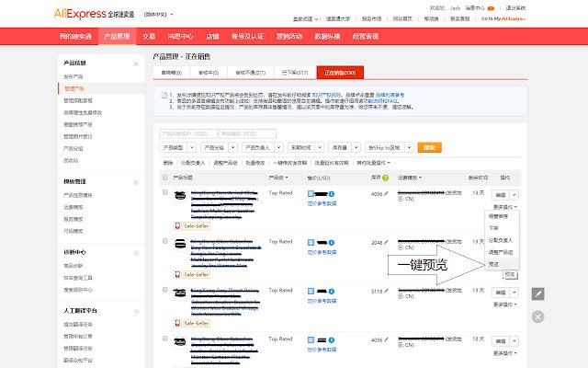Screen dimensions: 588x368
Task: Tick the select-all checkbox in table header
Action: [x=165, y=178]
